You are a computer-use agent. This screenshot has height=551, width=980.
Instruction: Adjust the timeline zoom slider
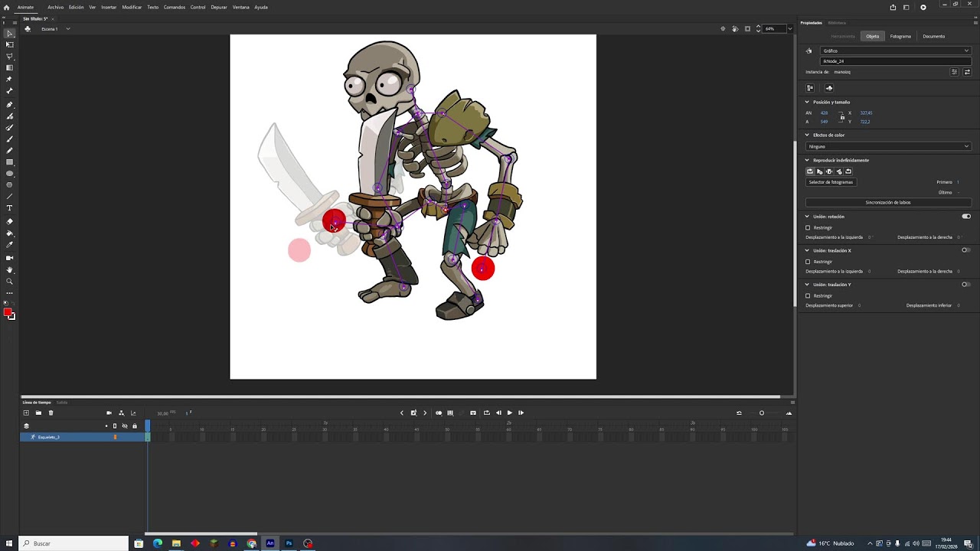762,413
